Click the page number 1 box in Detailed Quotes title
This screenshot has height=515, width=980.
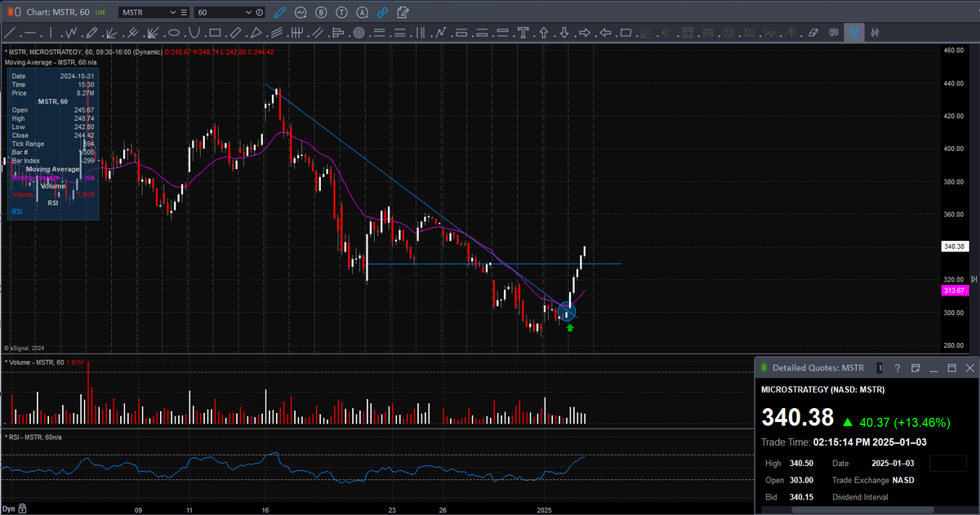tap(880, 368)
